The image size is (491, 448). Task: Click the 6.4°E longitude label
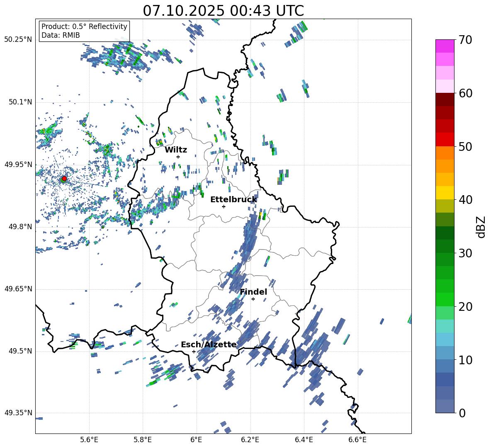coord(304,440)
